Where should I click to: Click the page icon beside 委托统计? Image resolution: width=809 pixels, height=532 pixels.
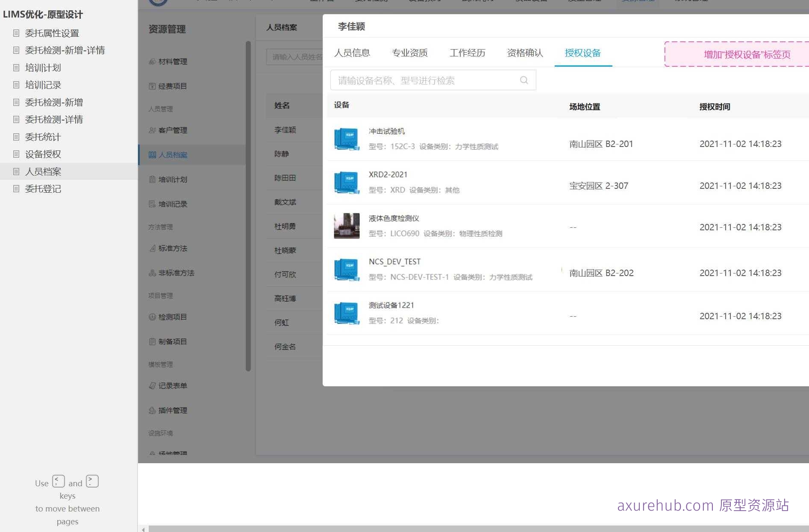(16, 137)
